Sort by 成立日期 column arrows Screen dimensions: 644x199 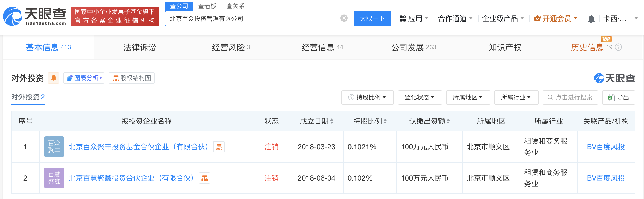click(x=332, y=121)
